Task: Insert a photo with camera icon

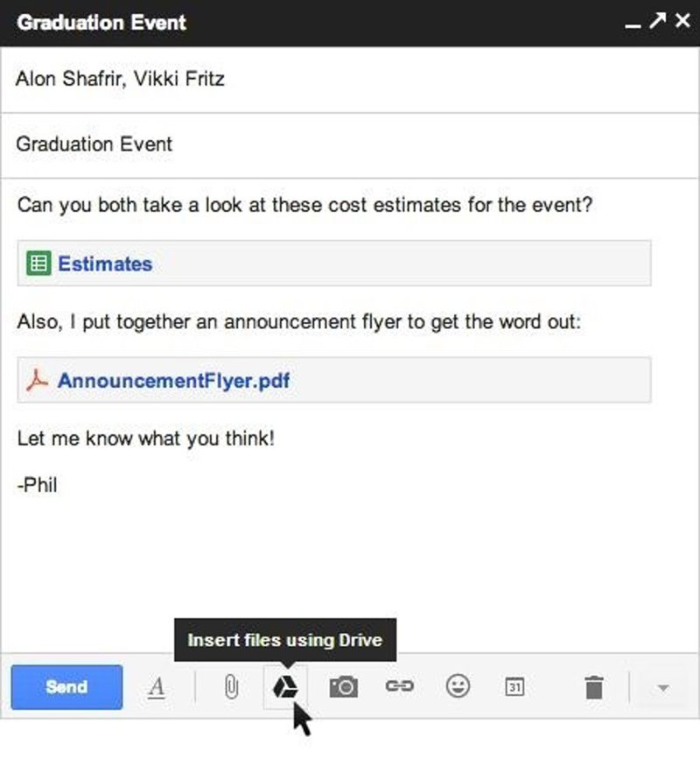Action: click(343, 688)
